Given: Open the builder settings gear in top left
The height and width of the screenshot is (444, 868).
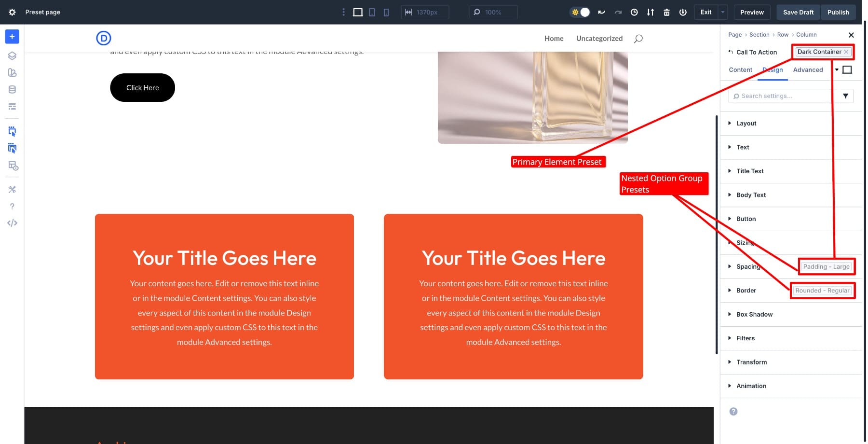Looking at the screenshot, I should (12, 12).
